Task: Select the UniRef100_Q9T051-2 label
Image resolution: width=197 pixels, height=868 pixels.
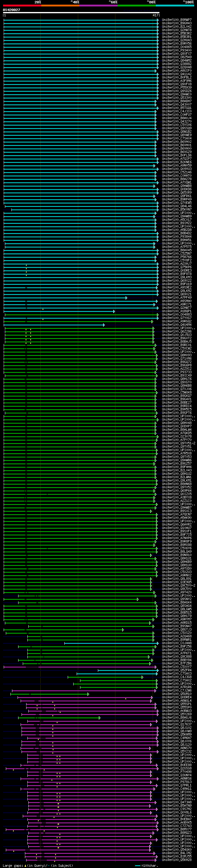Action: coord(179,443)
